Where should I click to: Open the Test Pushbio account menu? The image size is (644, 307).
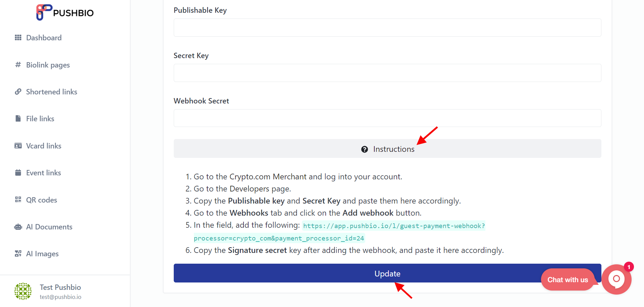coord(60,291)
